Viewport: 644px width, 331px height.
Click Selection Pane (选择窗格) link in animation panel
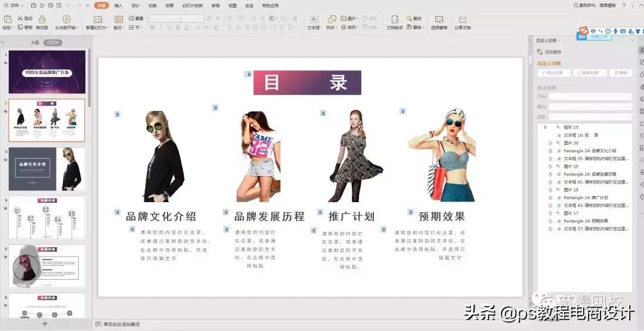coord(550,52)
